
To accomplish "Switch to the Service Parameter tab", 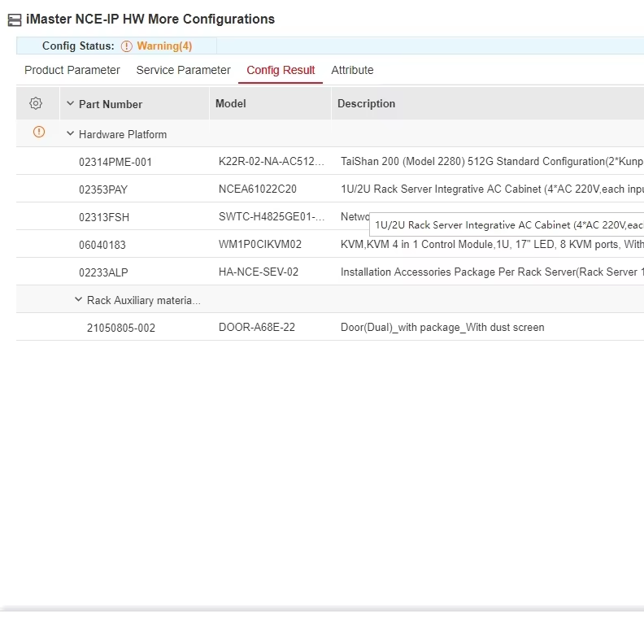I will [183, 70].
